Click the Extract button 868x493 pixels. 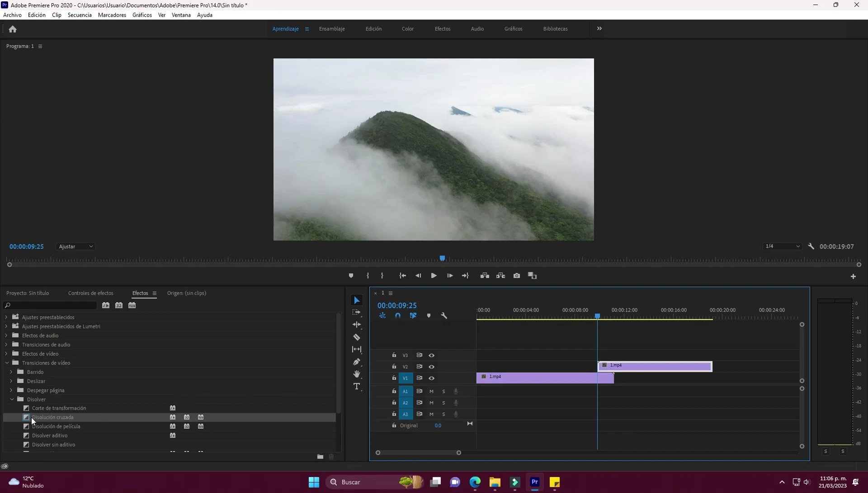[500, 276]
